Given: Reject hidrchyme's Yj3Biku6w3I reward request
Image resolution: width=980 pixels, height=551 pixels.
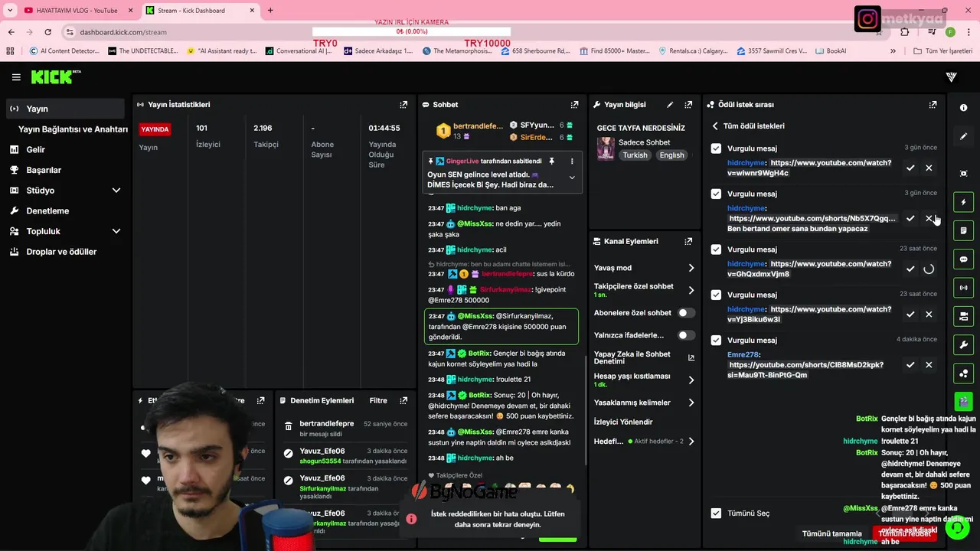Looking at the screenshot, I should coord(929,314).
